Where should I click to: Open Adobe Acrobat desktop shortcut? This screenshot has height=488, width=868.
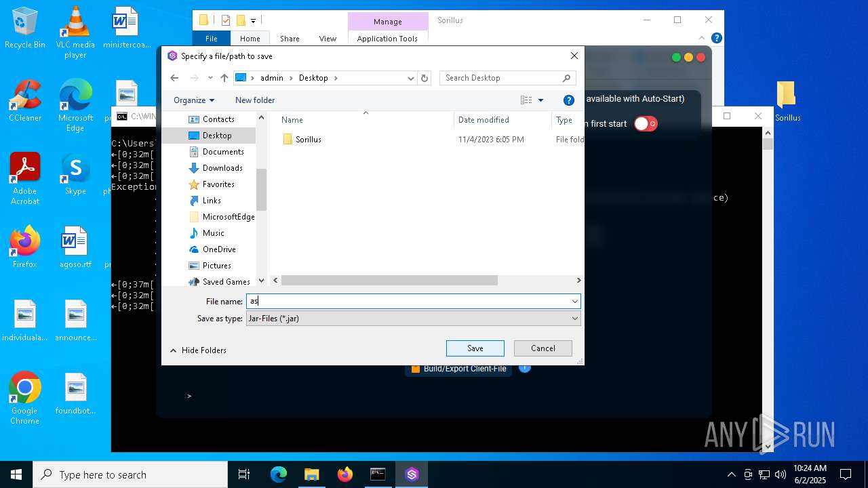25,179
